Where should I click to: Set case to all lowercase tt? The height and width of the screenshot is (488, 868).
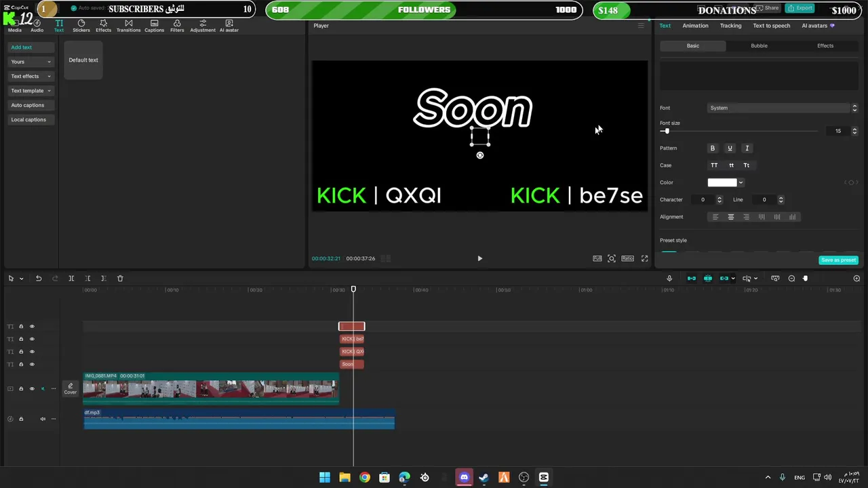731,165
